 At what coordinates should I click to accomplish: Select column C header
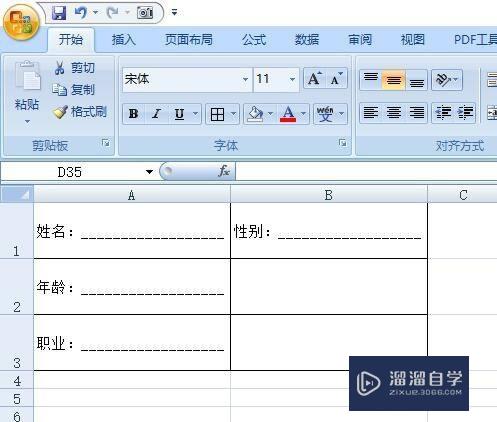click(x=463, y=195)
